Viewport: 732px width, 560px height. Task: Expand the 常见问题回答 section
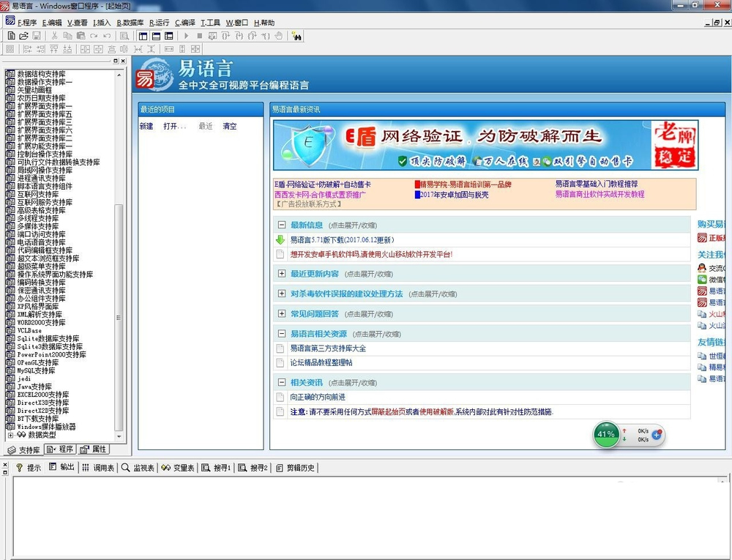pos(282,313)
